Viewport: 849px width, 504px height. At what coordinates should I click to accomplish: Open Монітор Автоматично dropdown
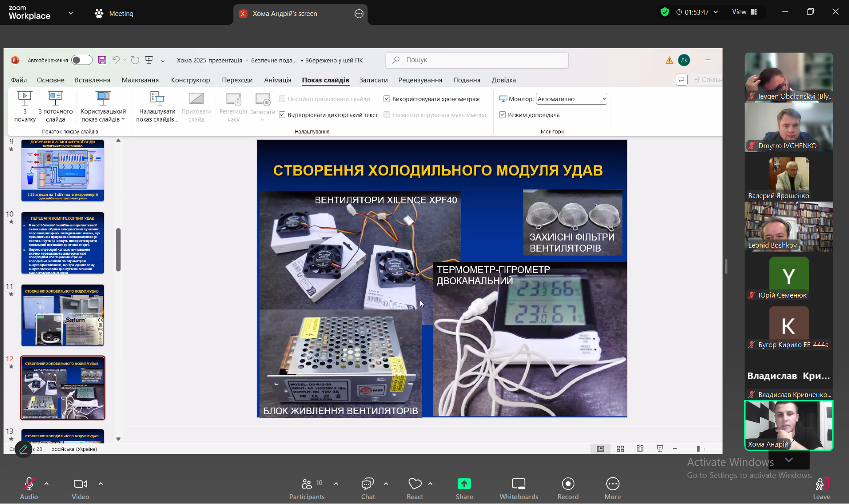(571, 99)
